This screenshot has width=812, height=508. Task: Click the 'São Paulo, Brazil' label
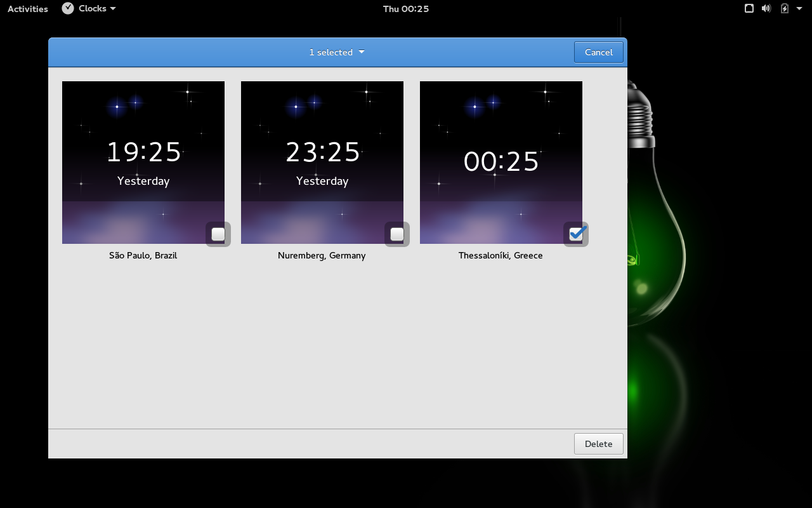pos(143,255)
